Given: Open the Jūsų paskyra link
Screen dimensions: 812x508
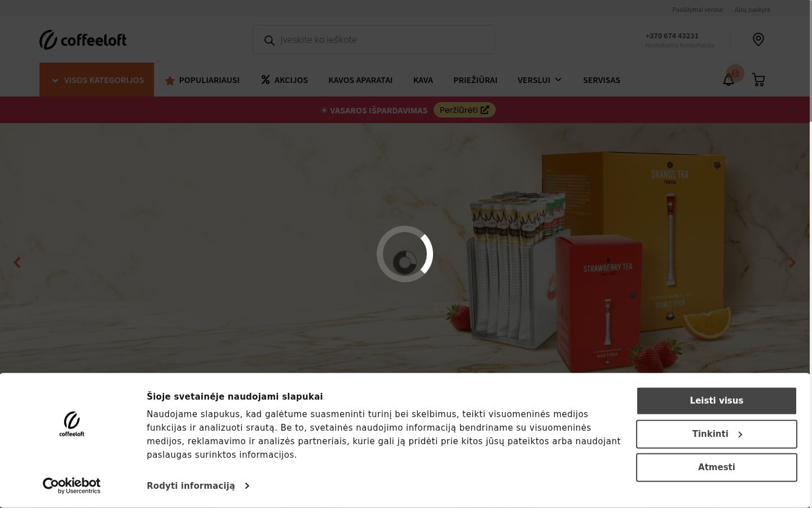Looking at the screenshot, I should (752, 10).
